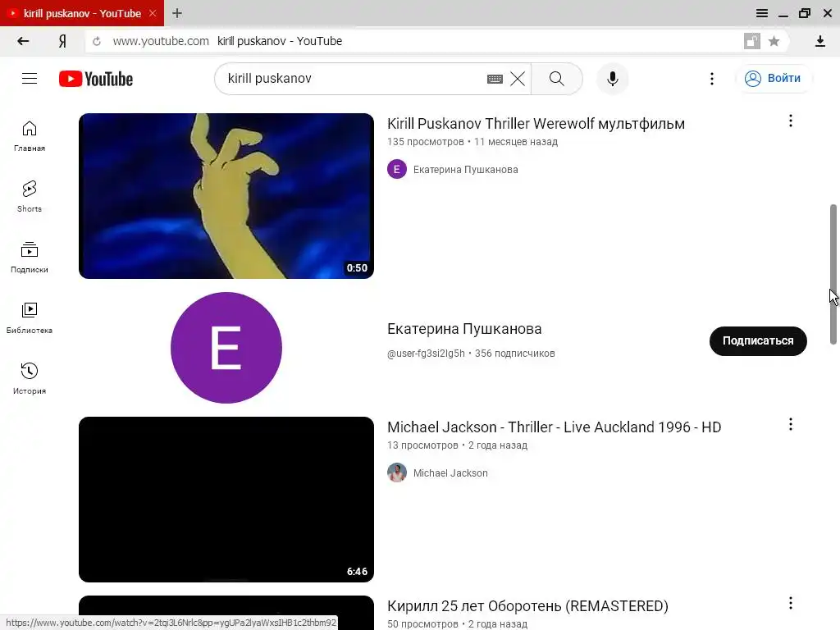The height and width of the screenshot is (630, 840).
Task: Click small purple E avatar under video
Action: [x=397, y=169]
